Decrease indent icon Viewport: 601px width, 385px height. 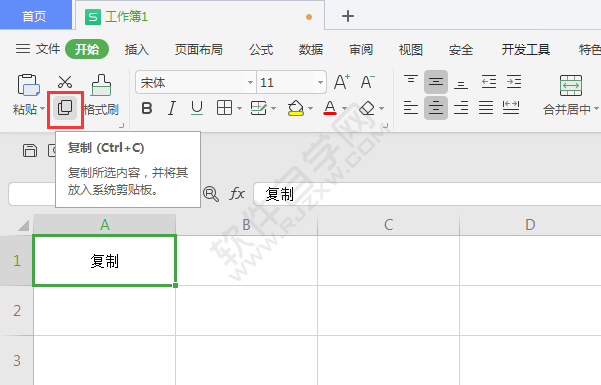pyautogui.click(x=489, y=82)
